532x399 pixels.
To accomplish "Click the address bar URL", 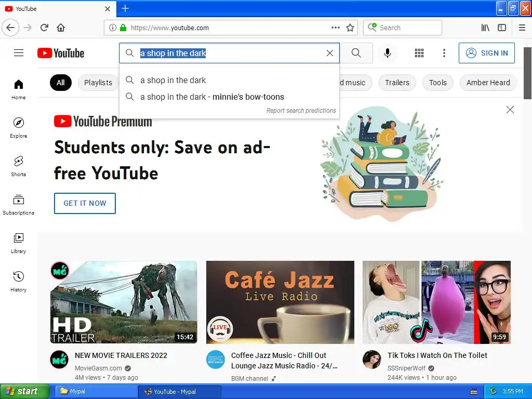I will point(170,28).
